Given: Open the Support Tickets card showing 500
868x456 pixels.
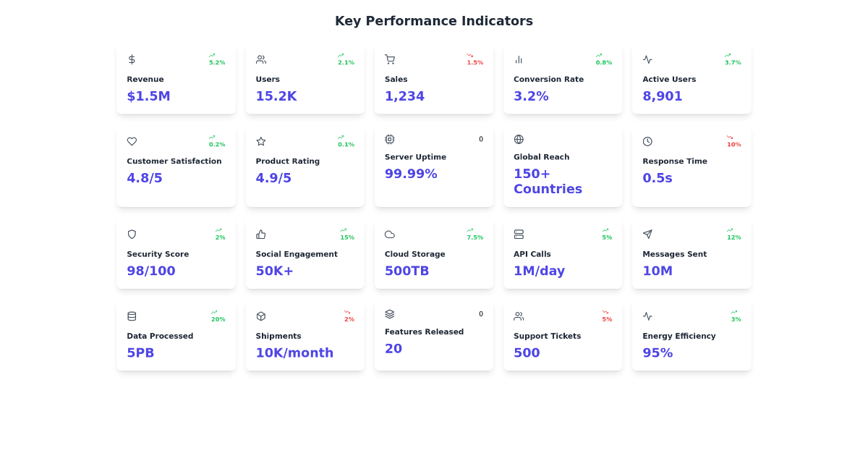Looking at the screenshot, I should (563, 337).
